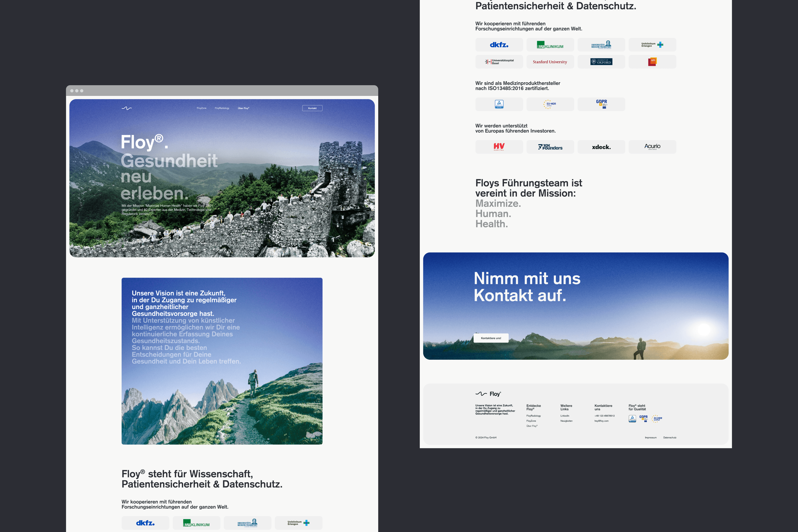
Task: Click the Floy wave logo in the header
Action: point(127,108)
